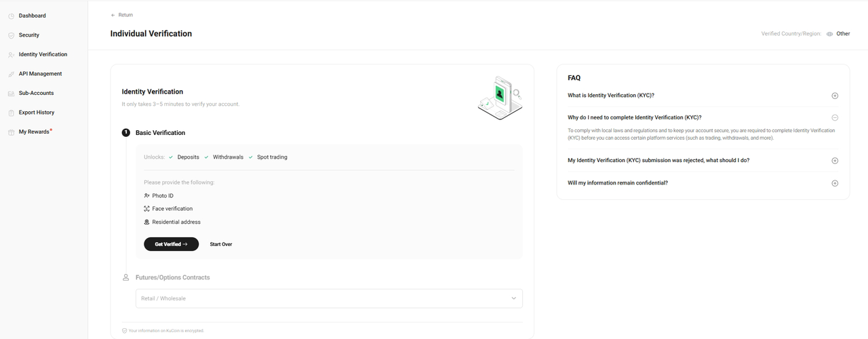Click the eye icon beside Verified Country/Region
The width and height of the screenshot is (868, 339).
(829, 34)
